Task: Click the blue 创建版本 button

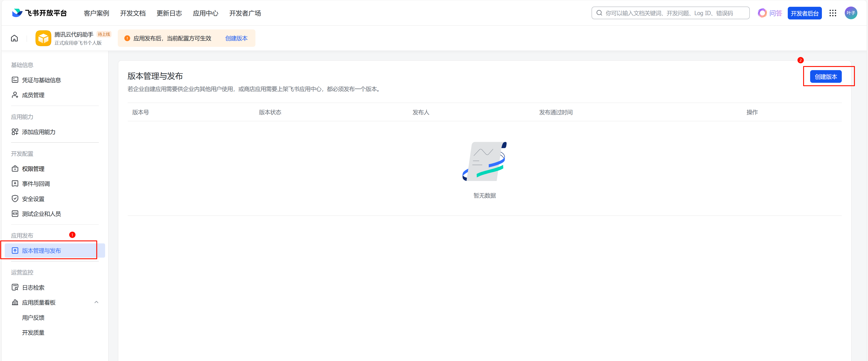Action: point(826,76)
